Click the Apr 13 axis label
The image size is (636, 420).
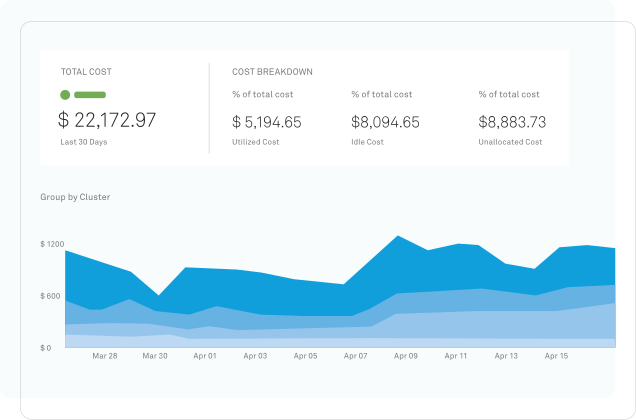click(x=506, y=356)
